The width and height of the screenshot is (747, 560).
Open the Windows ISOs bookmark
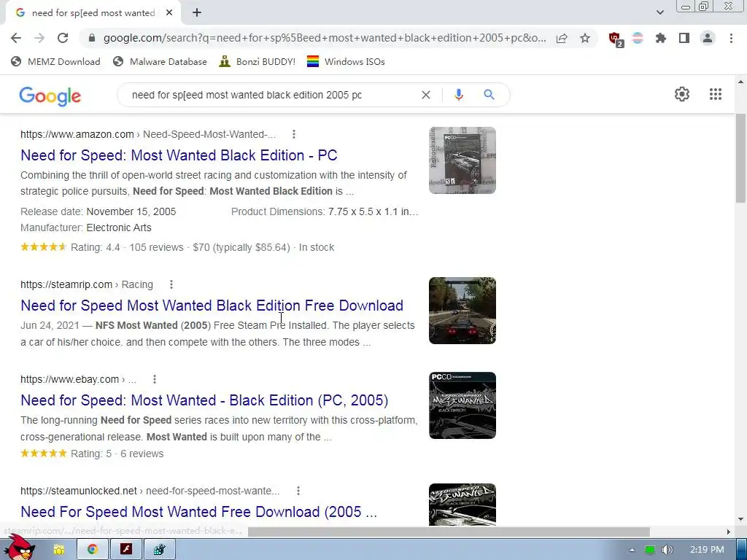coord(346,61)
